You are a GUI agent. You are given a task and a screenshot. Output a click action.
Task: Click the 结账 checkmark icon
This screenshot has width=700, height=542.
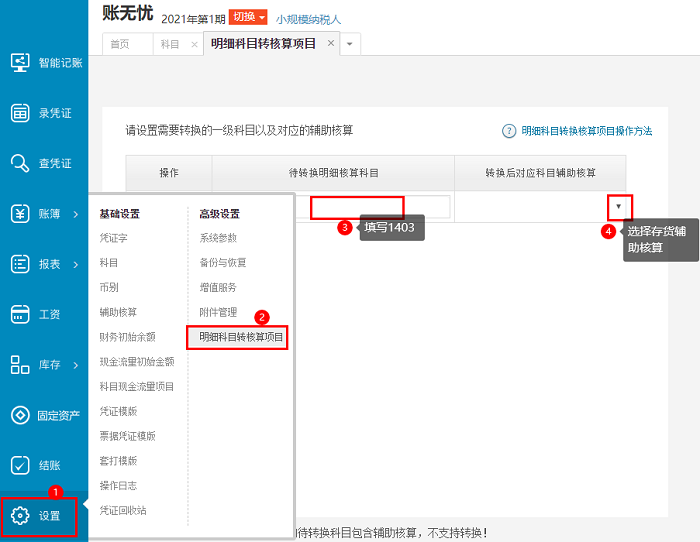(20, 465)
